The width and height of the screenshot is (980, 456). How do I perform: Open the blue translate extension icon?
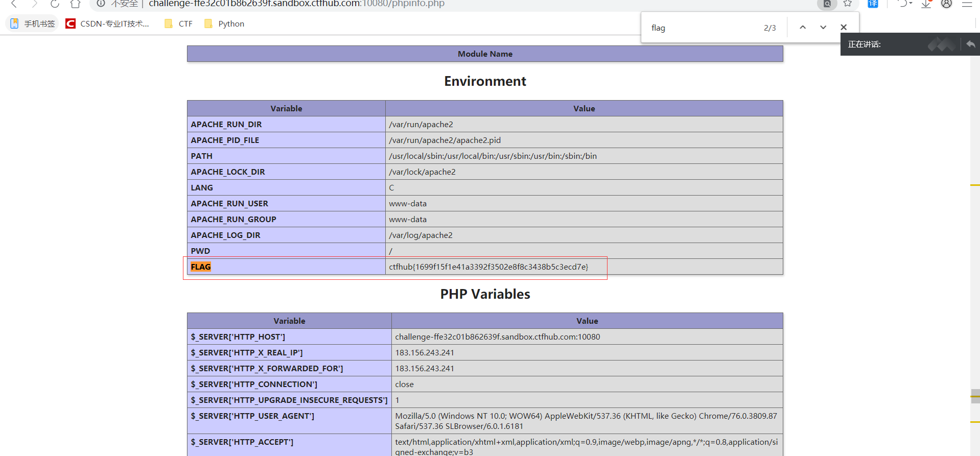click(873, 4)
